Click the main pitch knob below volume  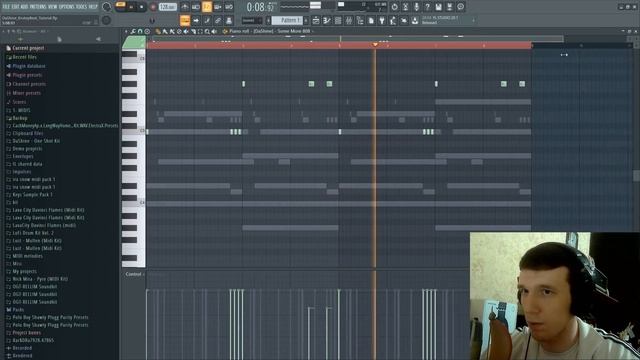106,20
